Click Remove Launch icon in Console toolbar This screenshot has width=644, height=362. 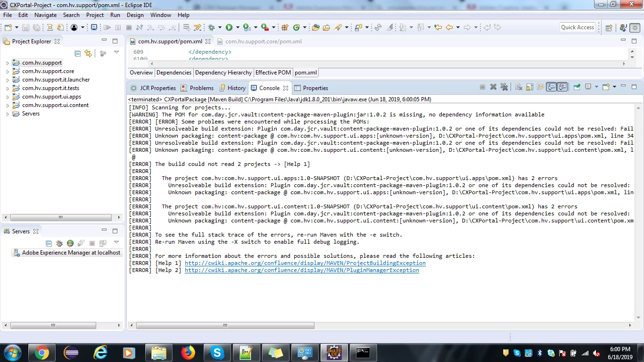pos(493,87)
